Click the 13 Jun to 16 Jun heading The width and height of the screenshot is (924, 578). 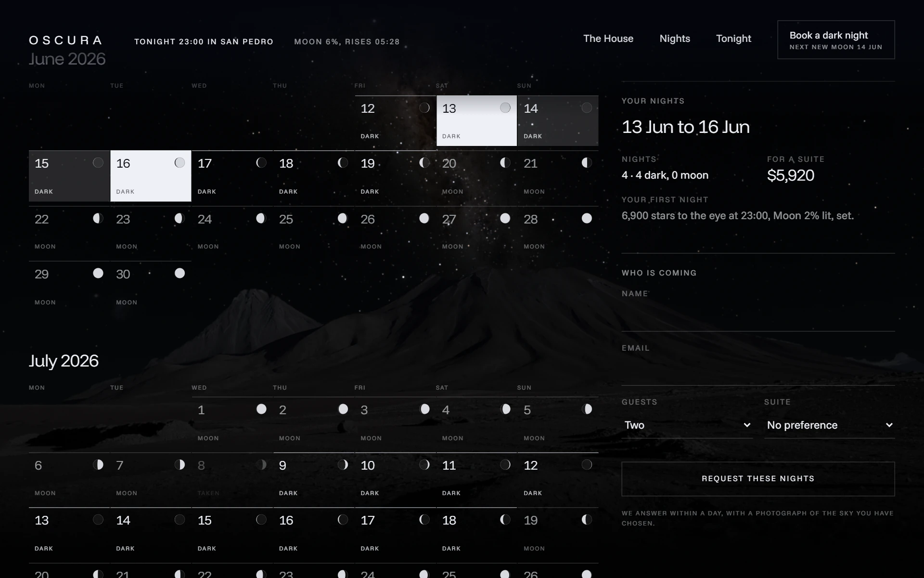pyautogui.click(x=686, y=127)
